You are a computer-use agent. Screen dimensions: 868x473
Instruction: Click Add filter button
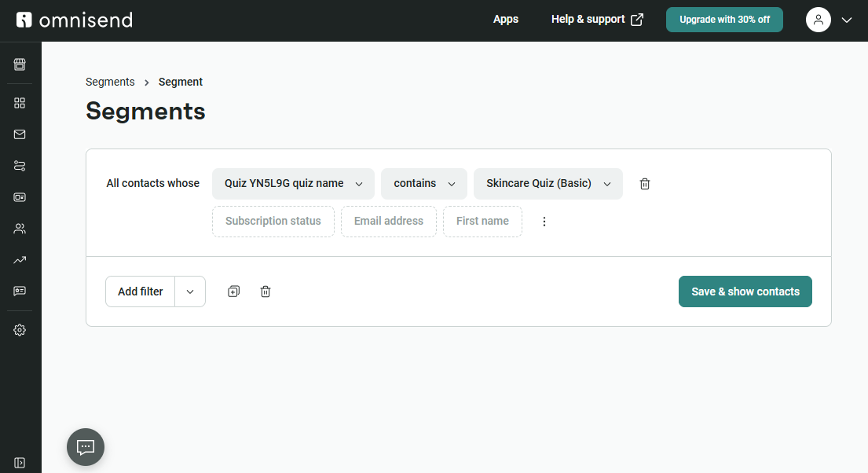[140, 291]
